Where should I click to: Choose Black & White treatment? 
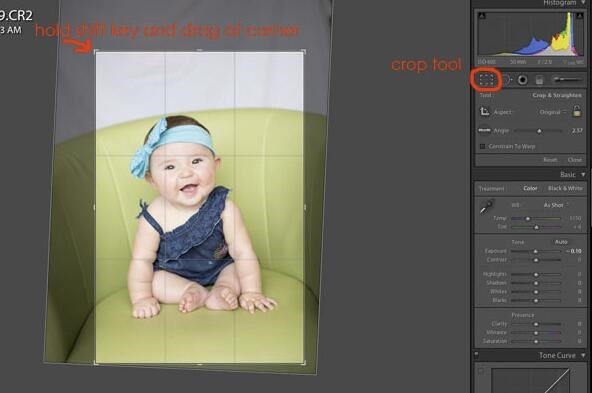tap(565, 188)
